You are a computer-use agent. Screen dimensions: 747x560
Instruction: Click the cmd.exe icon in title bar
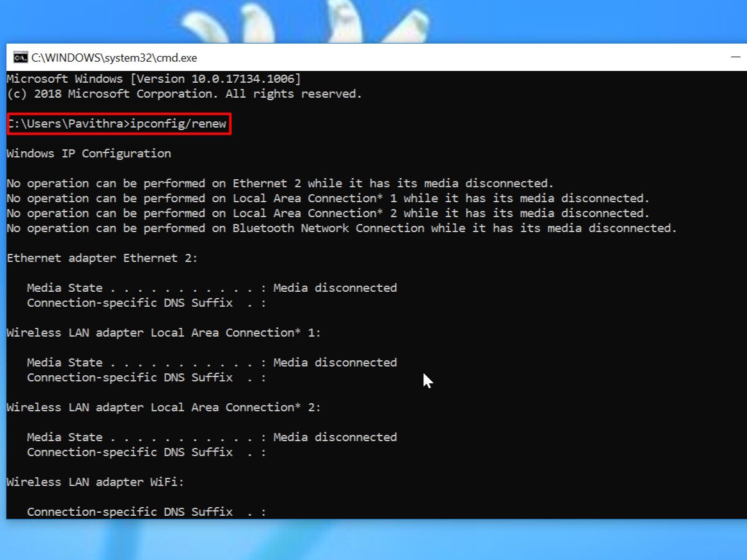(21, 58)
